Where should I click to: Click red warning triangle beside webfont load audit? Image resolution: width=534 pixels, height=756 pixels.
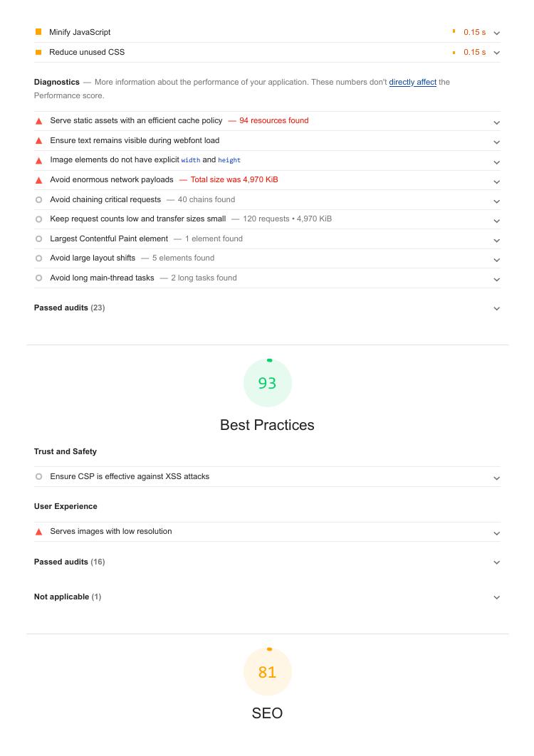pos(39,141)
